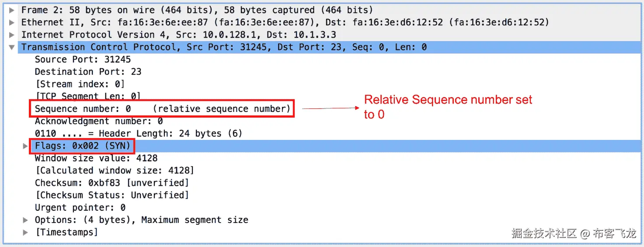Select the Source Port: 31245 field
644x247 pixels.
83,59
